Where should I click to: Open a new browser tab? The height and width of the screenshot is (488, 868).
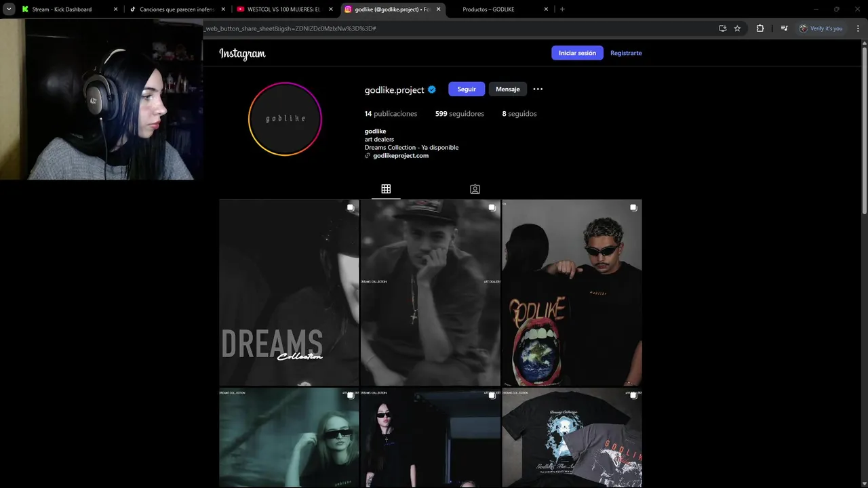tap(562, 9)
